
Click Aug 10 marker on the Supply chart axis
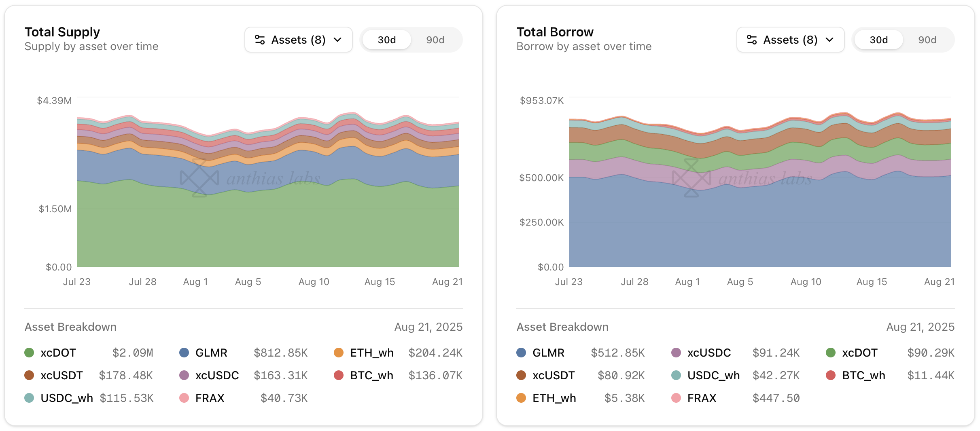coord(314,282)
